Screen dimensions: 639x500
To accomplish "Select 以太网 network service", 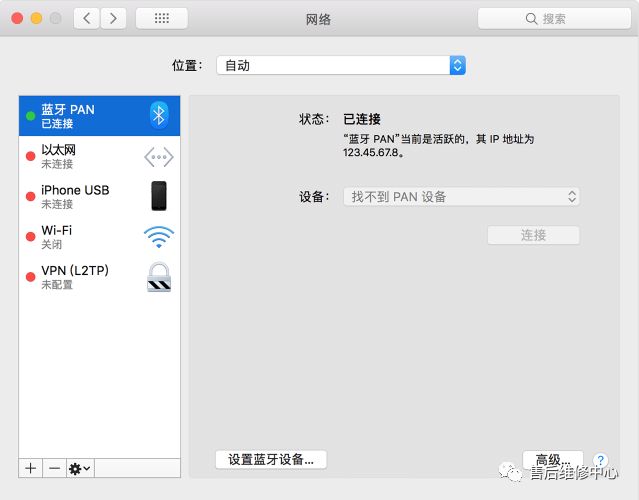I will point(99,156).
